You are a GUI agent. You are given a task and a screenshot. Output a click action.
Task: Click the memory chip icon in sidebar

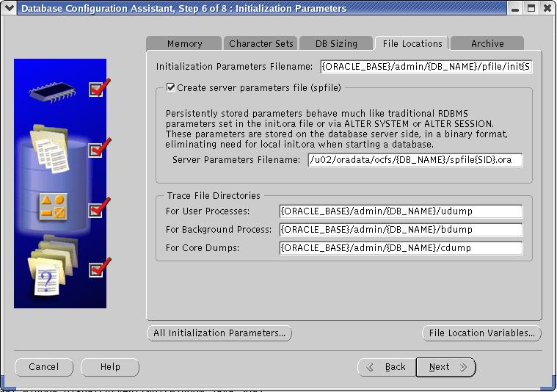[51, 92]
